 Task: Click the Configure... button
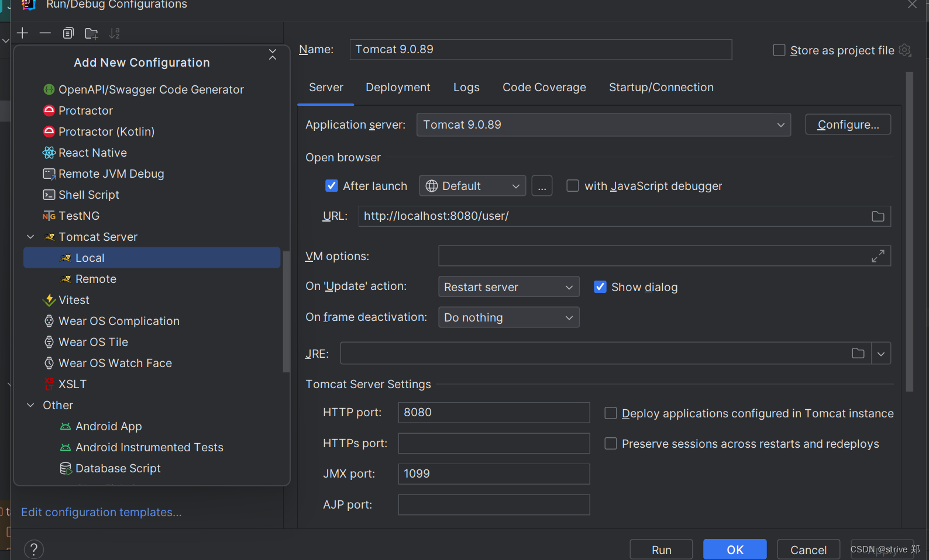coord(848,125)
